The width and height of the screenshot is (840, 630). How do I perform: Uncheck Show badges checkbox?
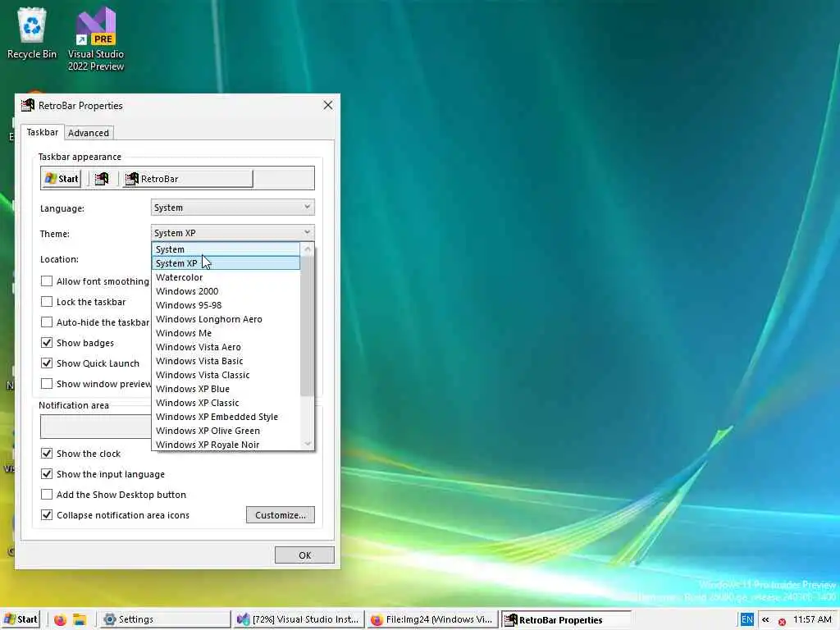pyautogui.click(x=47, y=342)
